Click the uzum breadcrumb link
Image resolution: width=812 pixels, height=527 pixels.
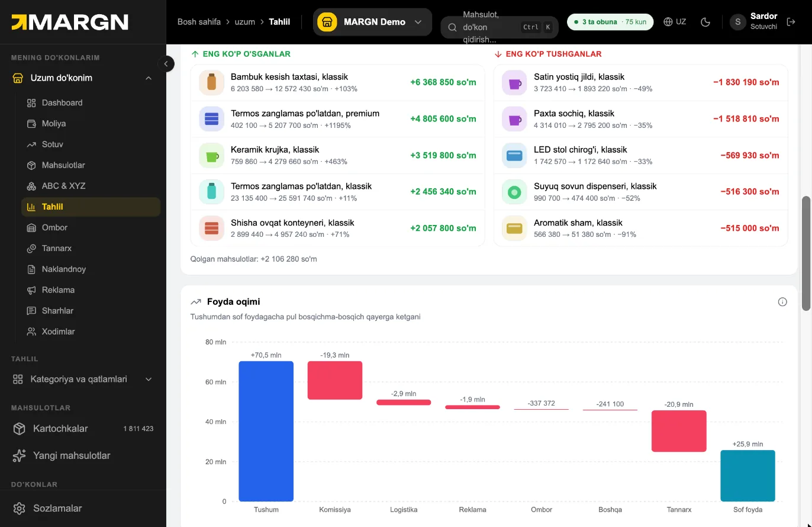point(245,22)
